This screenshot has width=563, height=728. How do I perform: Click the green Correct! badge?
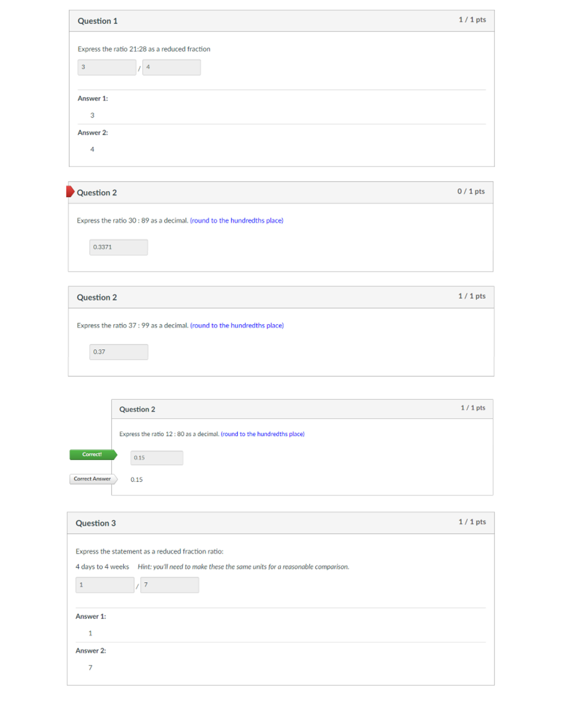[x=92, y=455]
